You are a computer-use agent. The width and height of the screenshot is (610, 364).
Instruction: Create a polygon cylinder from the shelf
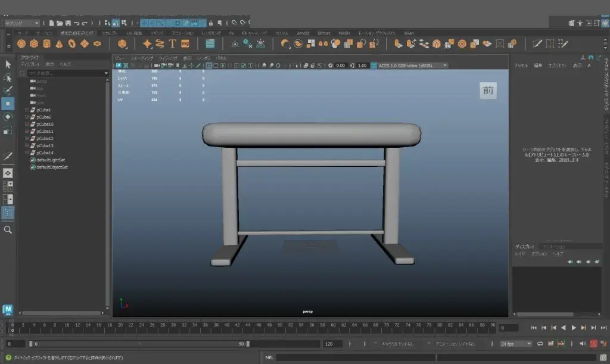(46, 44)
